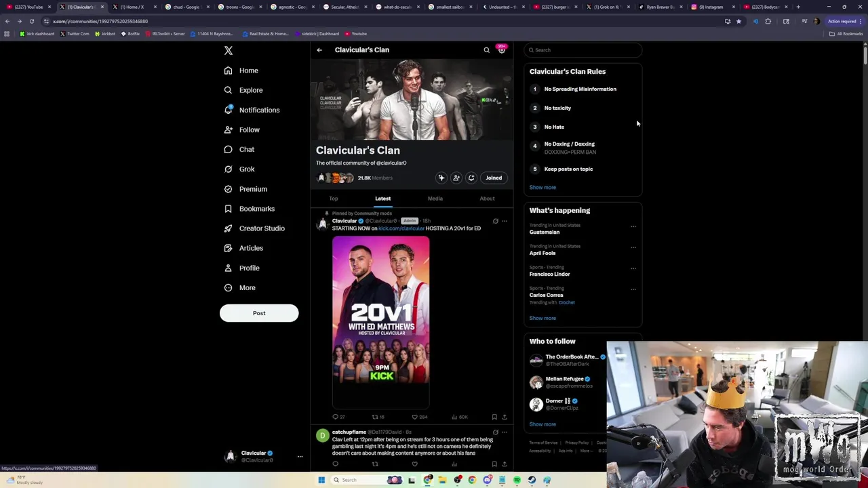
Task: Like the catchupflame post
Action: coord(415,464)
